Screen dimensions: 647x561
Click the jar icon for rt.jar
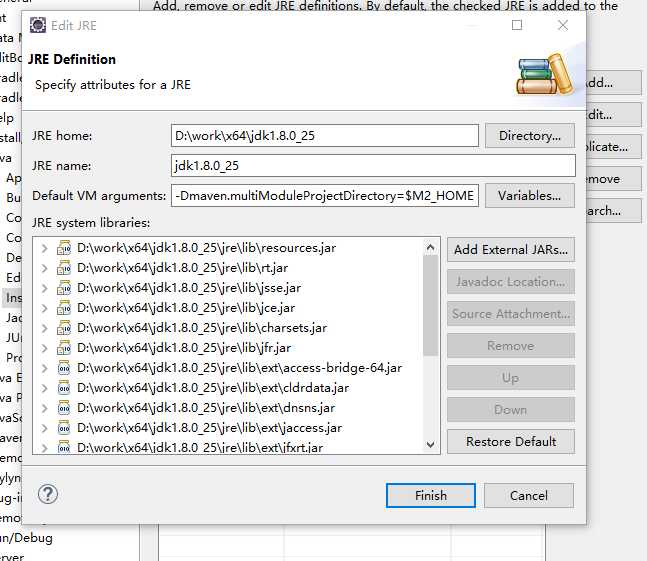tap(64, 268)
